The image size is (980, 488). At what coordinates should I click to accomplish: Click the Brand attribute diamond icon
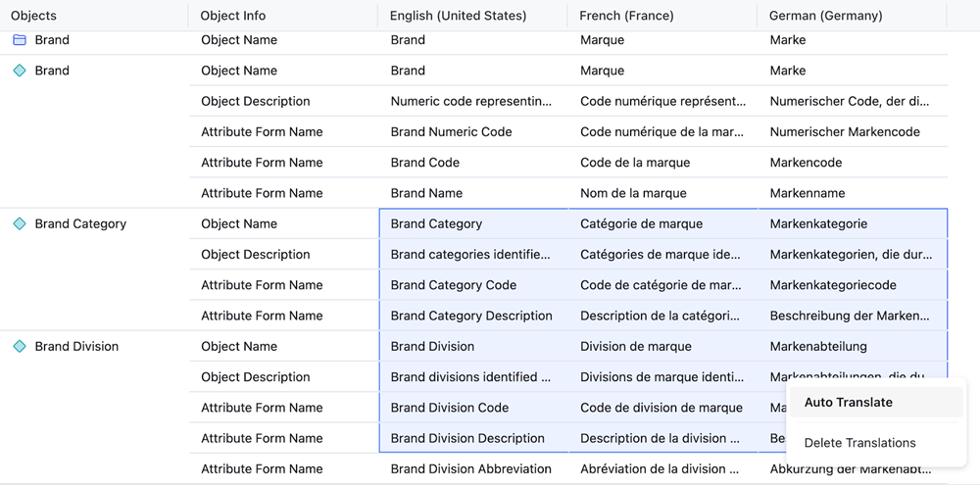click(19, 71)
